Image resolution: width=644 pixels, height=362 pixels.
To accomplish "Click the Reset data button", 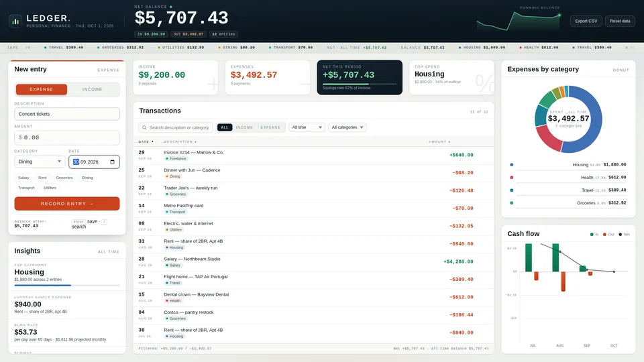I will click(620, 21).
